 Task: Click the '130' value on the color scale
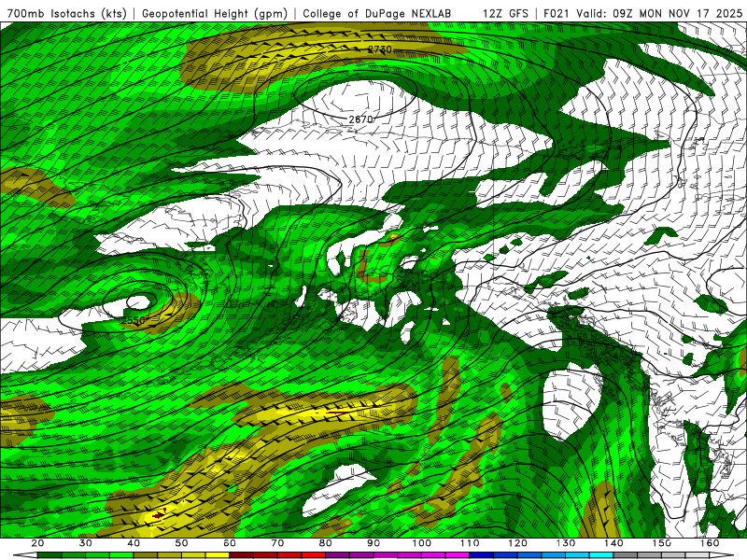click(566, 543)
